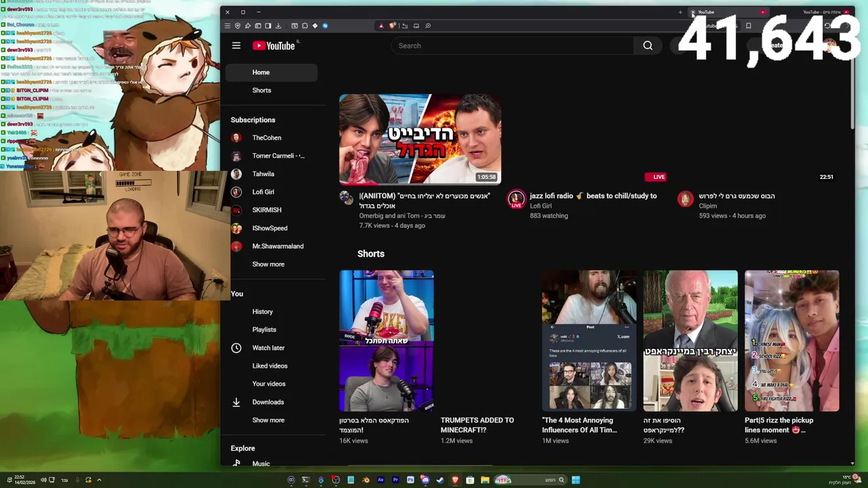Open the YouTube guide hamburger menu
The height and width of the screenshot is (488, 868).
point(236,45)
